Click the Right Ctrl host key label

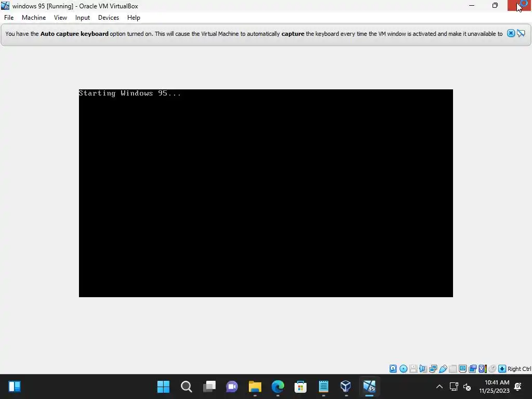[520, 369]
